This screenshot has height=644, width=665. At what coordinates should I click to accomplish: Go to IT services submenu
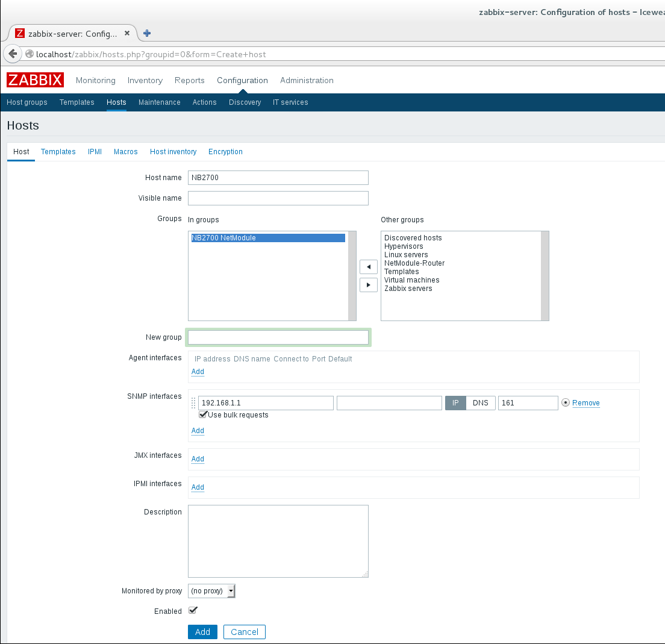point(290,102)
